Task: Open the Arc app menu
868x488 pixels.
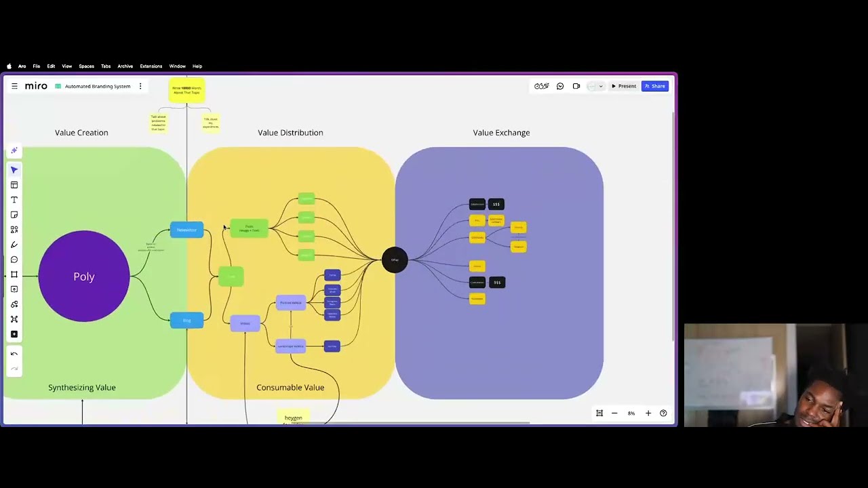Action: coord(22,66)
